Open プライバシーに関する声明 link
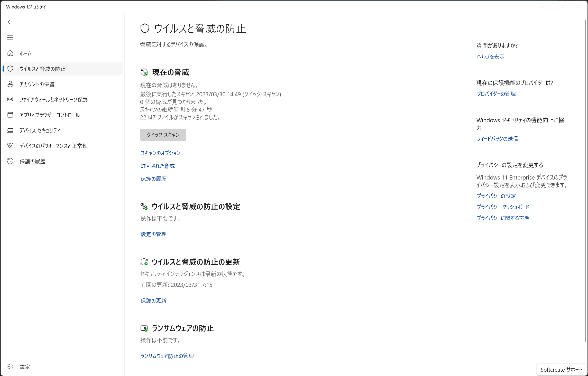The width and height of the screenshot is (588, 376). pyautogui.click(x=503, y=218)
